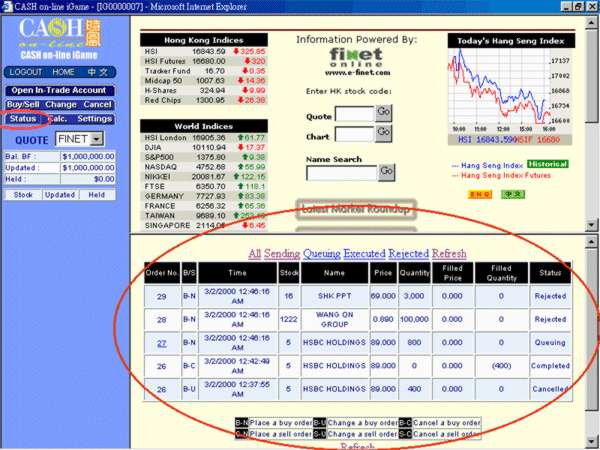The width and height of the screenshot is (600, 450).
Task: Click order number 29 cell
Action: click(x=162, y=296)
